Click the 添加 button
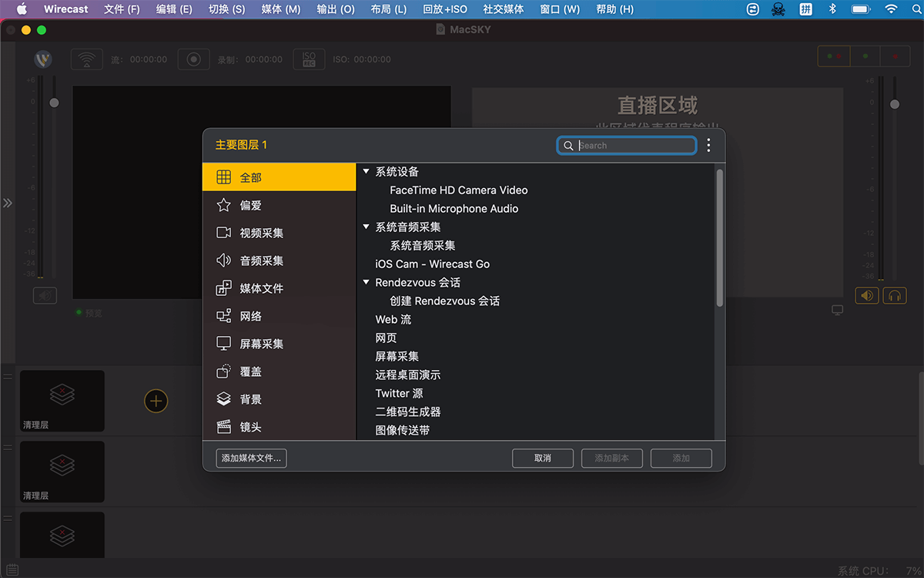This screenshot has height=578, width=924. pos(681,458)
